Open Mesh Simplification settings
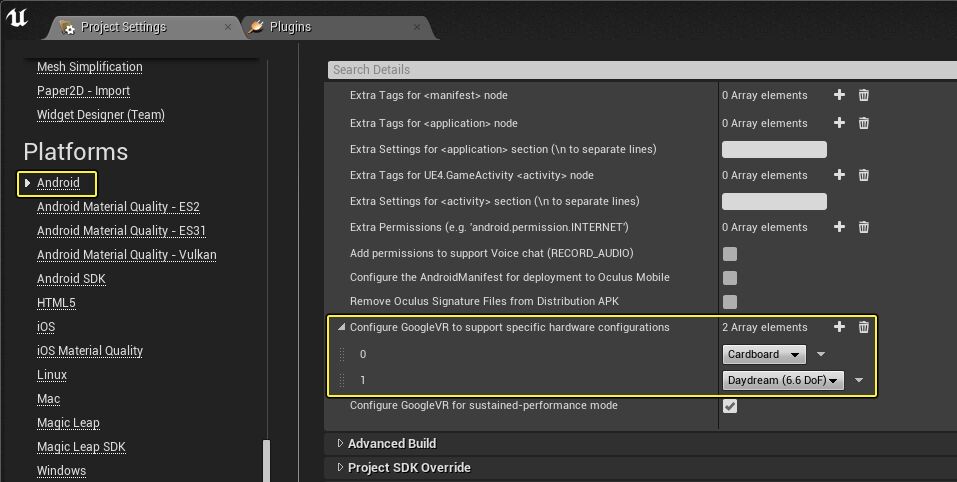Screen dimensions: 957x482 [x=90, y=67]
